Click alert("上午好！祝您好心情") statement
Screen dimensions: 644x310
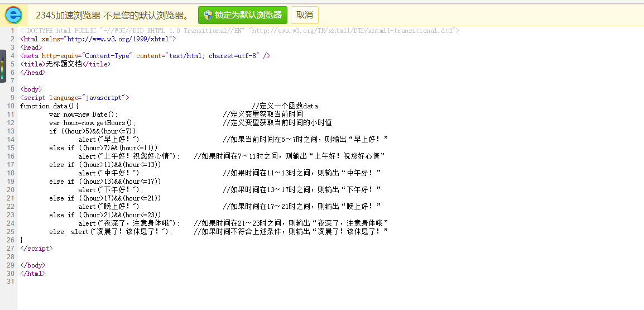[129, 156]
